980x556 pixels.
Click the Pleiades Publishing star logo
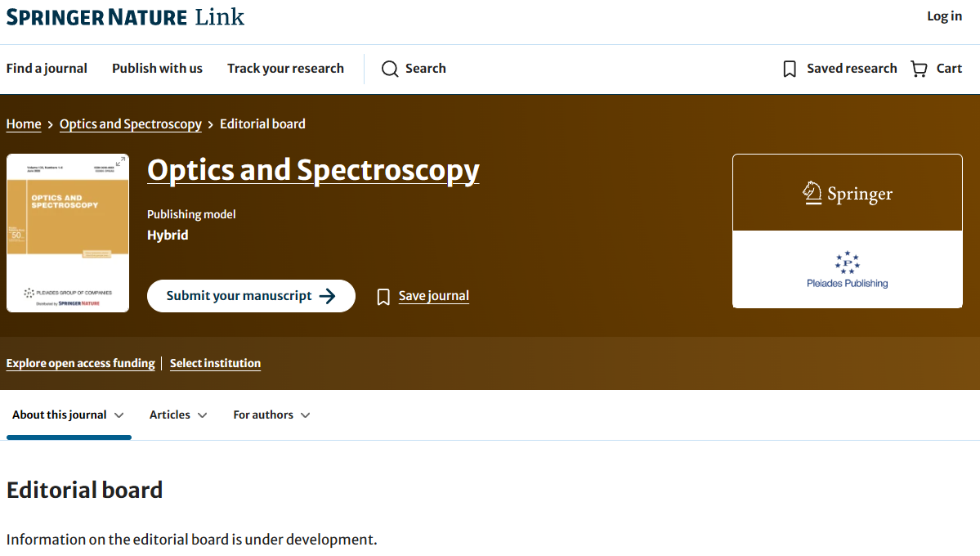[x=848, y=262]
